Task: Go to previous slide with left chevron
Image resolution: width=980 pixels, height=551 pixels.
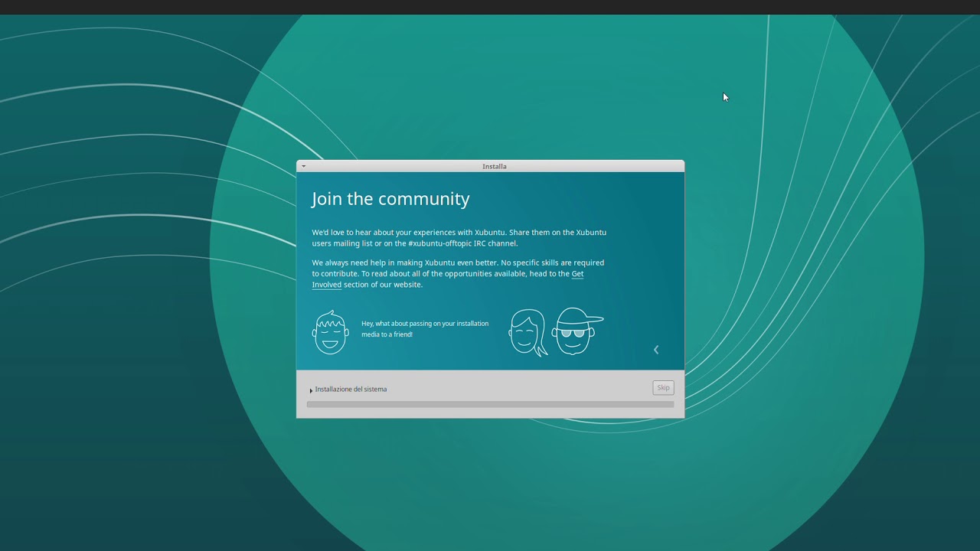Action: coord(655,350)
